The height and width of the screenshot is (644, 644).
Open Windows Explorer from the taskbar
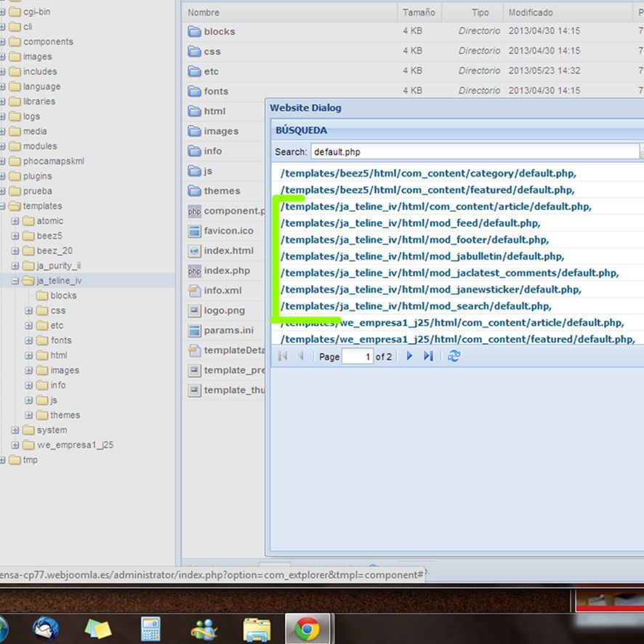(257, 629)
